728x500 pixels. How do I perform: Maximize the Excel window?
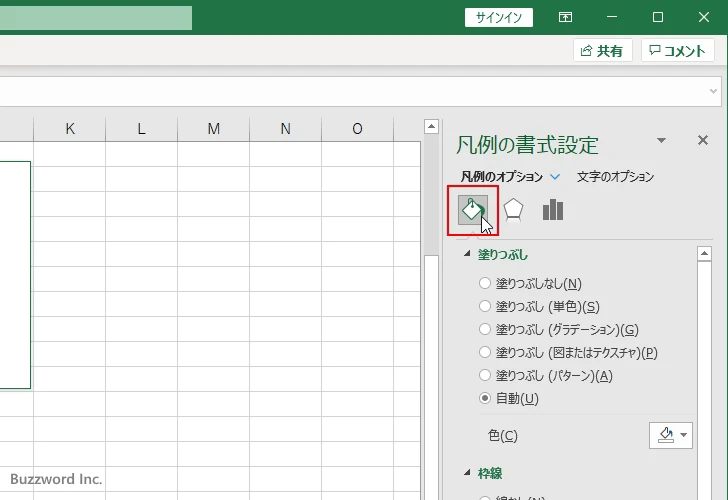click(657, 17)
